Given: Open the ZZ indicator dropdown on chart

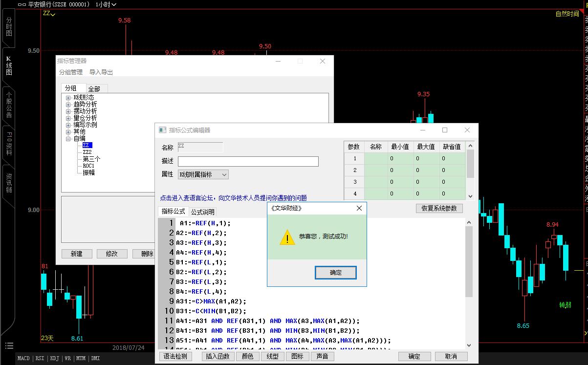Looking at the screenshot, I should click(49, 14).
